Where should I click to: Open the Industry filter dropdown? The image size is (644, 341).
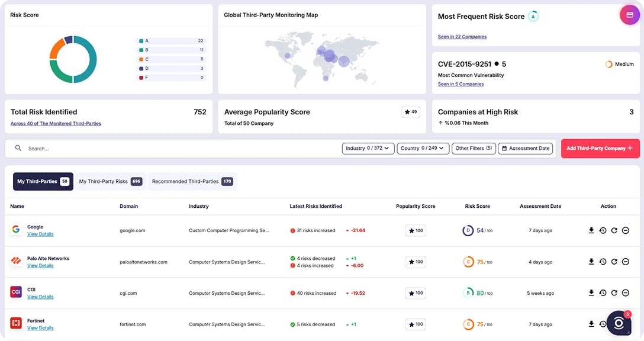pos(368,149)
